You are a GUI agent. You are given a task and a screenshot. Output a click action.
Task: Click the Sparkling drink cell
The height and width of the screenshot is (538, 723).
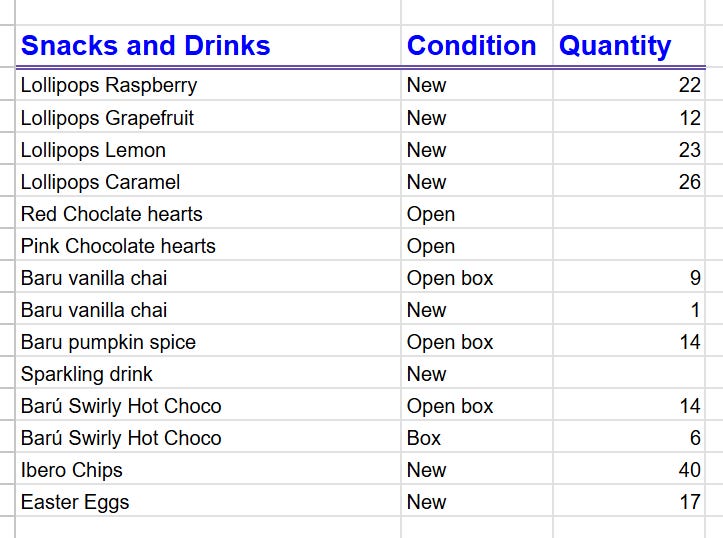point(208,374)
